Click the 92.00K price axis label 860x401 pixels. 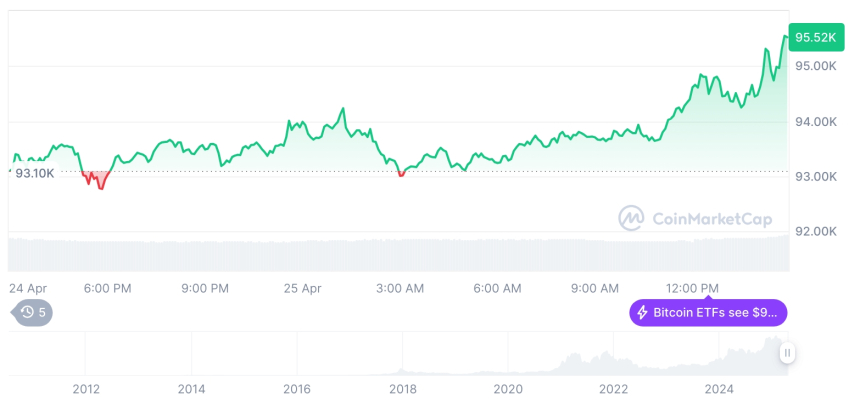[815, 231]
